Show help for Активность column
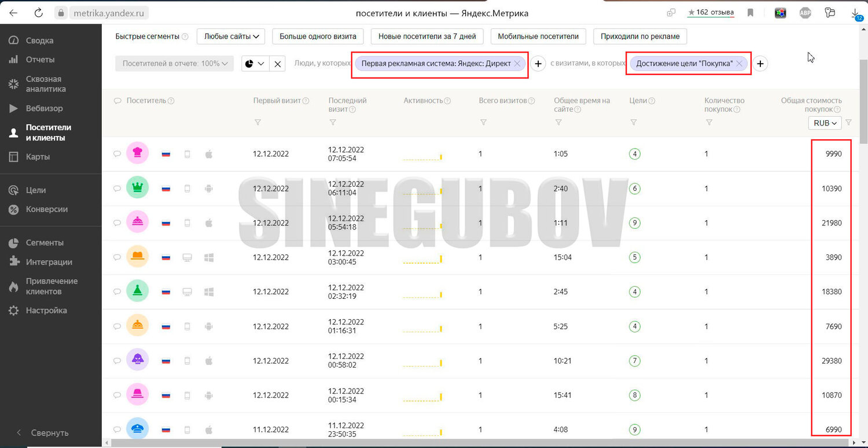Viewport: 868px width, 448px height. coord(447,101)
